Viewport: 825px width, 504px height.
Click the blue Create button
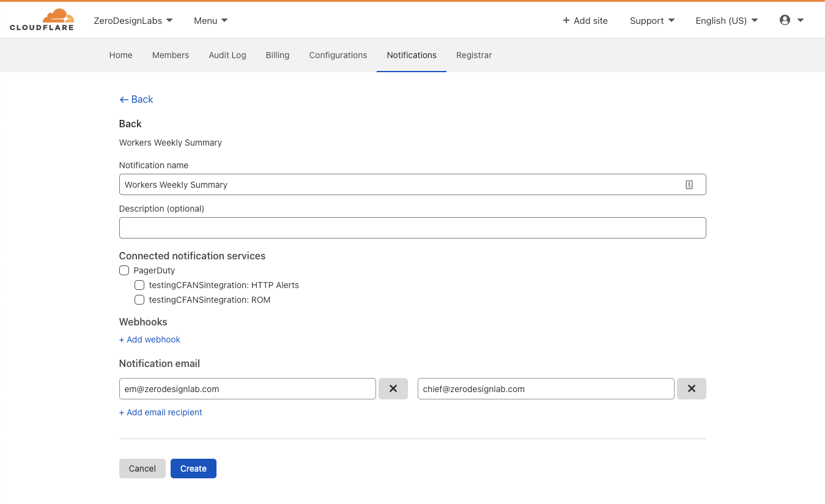193,469
